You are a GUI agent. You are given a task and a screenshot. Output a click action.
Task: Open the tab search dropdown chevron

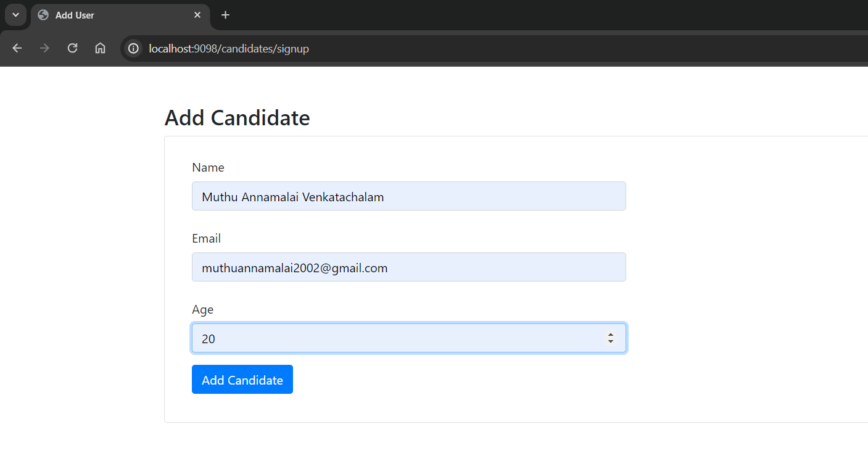[15, 15]
